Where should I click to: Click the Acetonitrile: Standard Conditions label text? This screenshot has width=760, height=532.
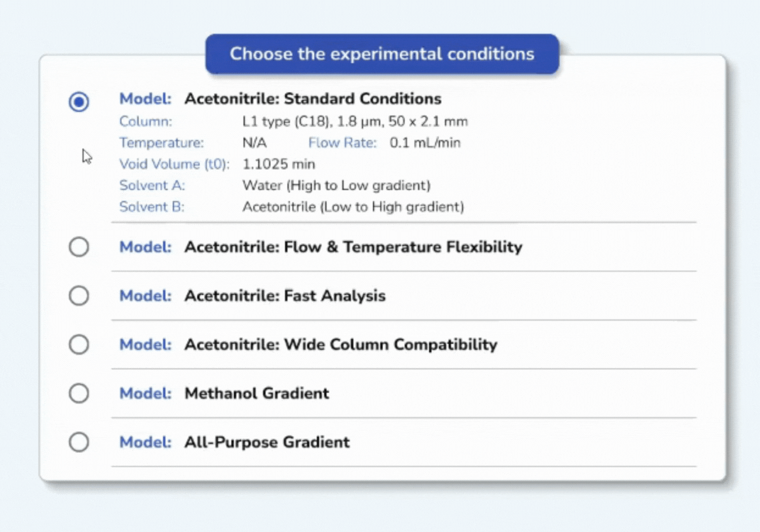313,99
